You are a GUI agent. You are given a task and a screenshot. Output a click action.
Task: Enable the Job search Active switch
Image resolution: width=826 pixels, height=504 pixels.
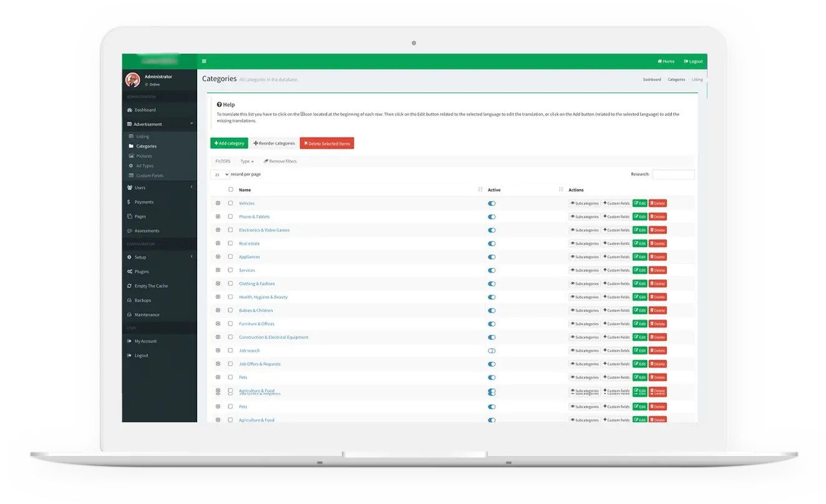pyautogui.click(x=492, y=351)
